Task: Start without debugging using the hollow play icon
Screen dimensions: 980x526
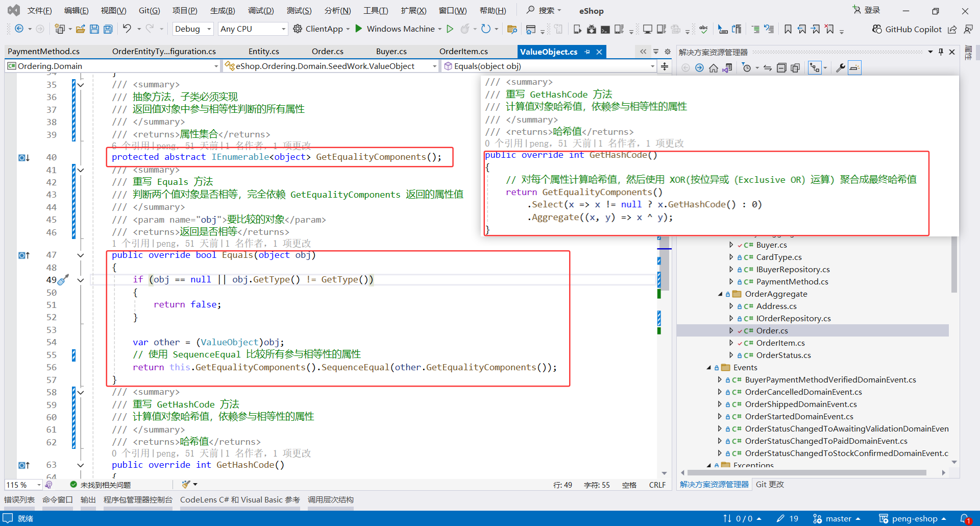Action: pos(450,29)
